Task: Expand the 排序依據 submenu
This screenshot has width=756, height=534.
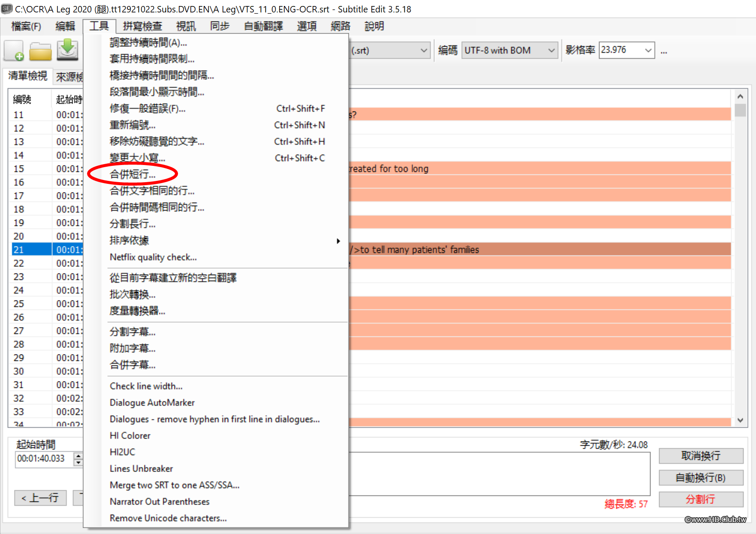Action: tap(217, 240)
